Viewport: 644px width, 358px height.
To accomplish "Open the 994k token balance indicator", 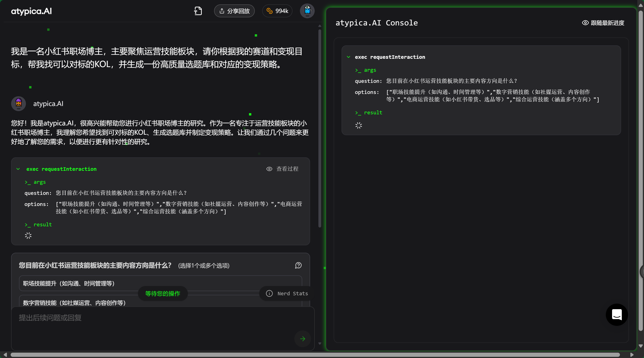I will point(277,11).
